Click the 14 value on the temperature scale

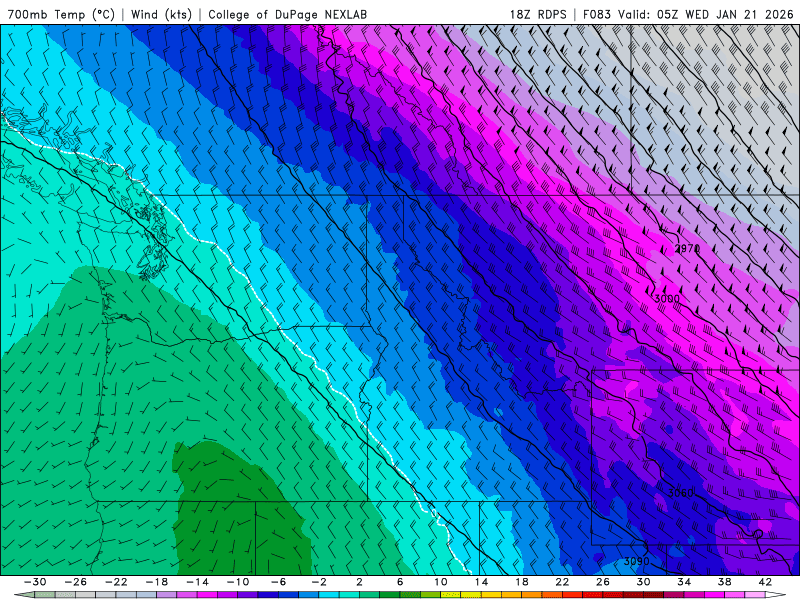pyautogui.click(x=481, y=582)
